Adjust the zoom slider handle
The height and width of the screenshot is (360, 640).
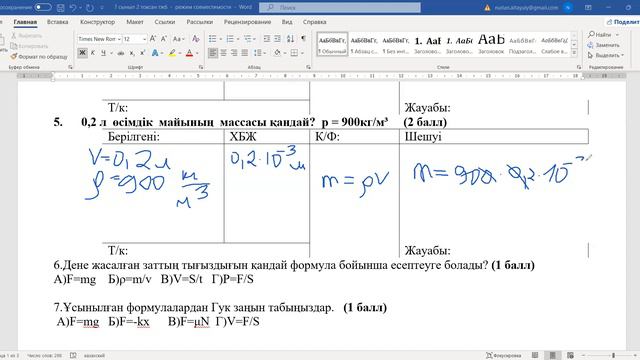point(613,356)
